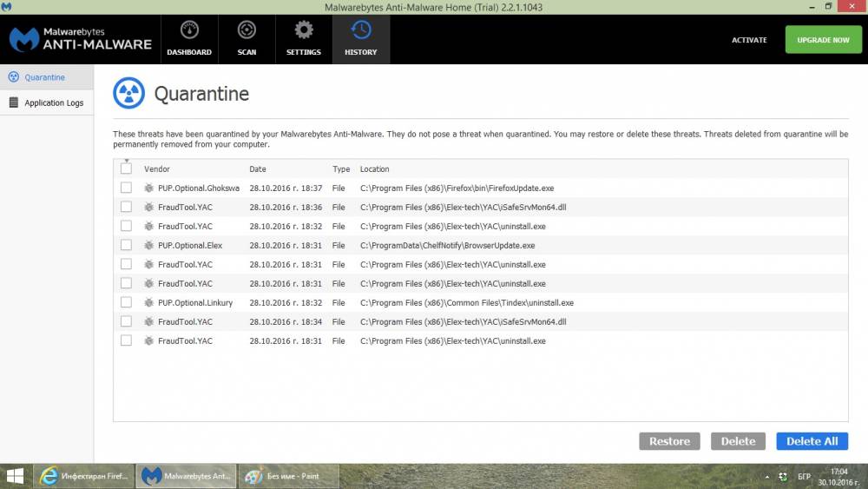Click the 28.10.2016 18:37 date cell
Viewport: 868px width, 489px height.
tap(286, 188)
